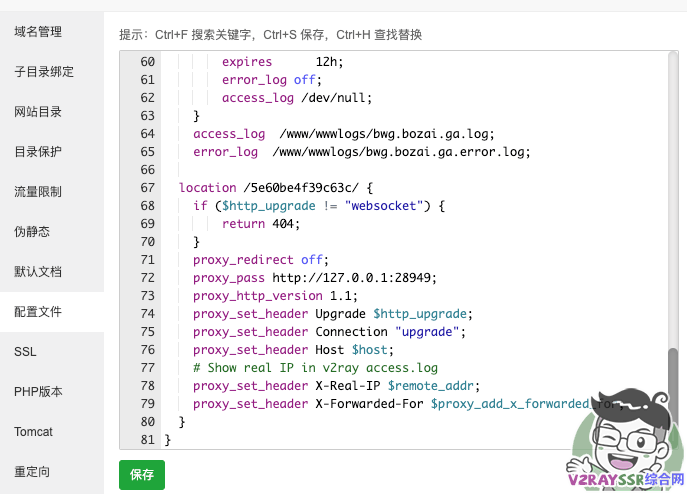The image size is (687, 494).
Task: Open the Tomcat tab
Action: point(33,432)
